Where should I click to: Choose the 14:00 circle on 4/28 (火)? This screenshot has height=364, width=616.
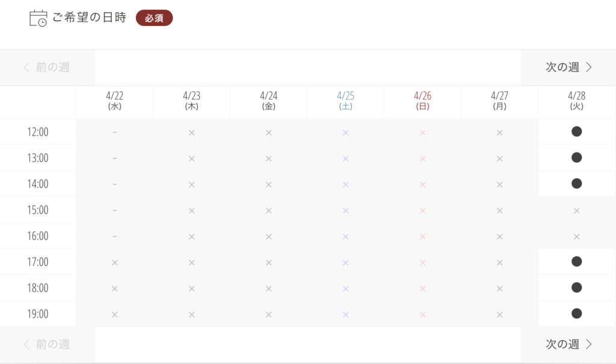click(x=576, y=184)
